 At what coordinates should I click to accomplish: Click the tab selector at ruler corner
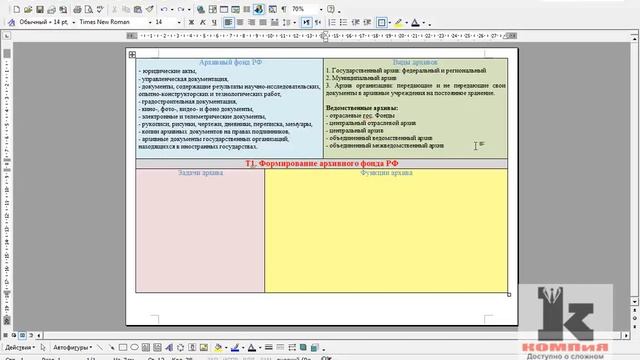point(7,36)
